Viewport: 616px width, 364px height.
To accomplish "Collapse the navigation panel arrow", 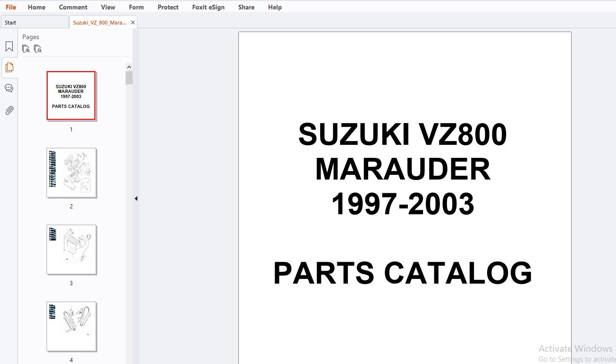I will [x=136, y=199].
